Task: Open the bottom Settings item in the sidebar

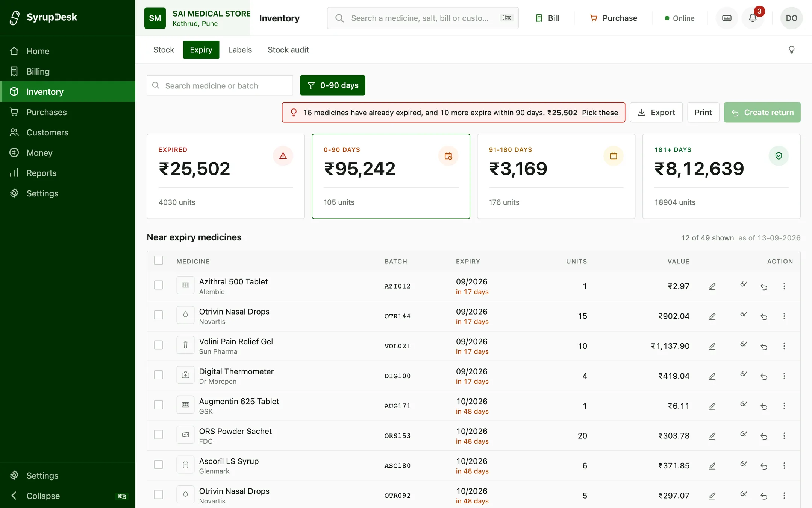Action: pos(68,476)
